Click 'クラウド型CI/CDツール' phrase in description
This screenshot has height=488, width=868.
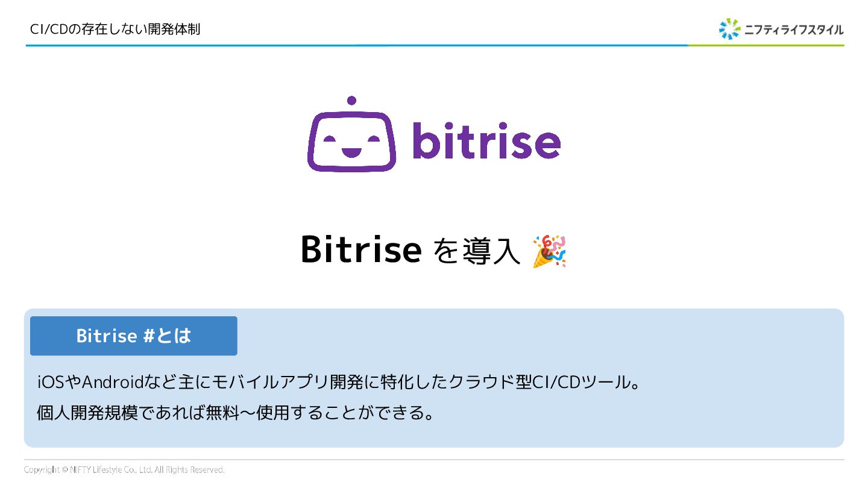click(x=539, y=382)
